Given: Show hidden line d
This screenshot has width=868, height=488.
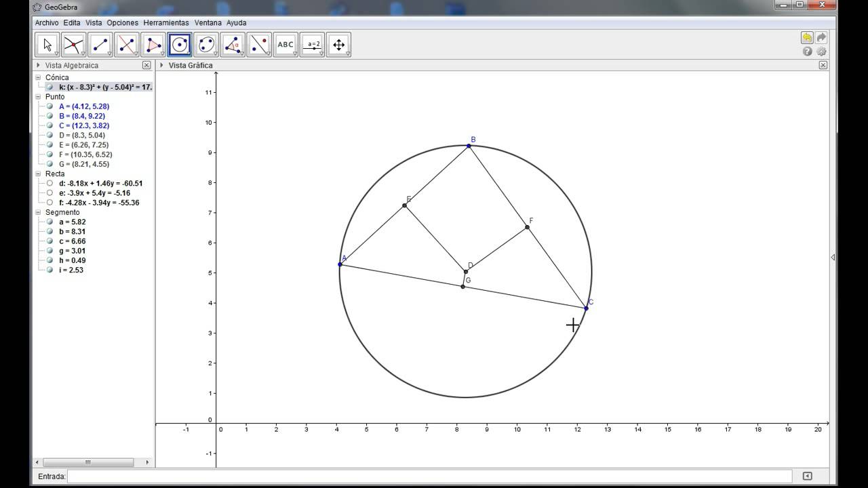Looking at the screenshot, I should pos(50,183).
